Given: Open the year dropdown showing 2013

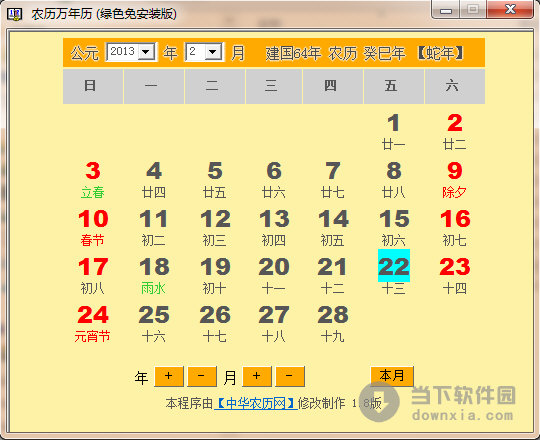Looking at the screenshot, I should pos(131,52).
